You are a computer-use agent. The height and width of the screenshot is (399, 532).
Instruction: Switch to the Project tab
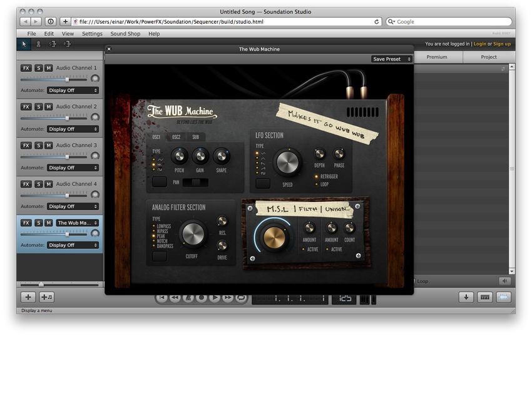click(489, 57)
